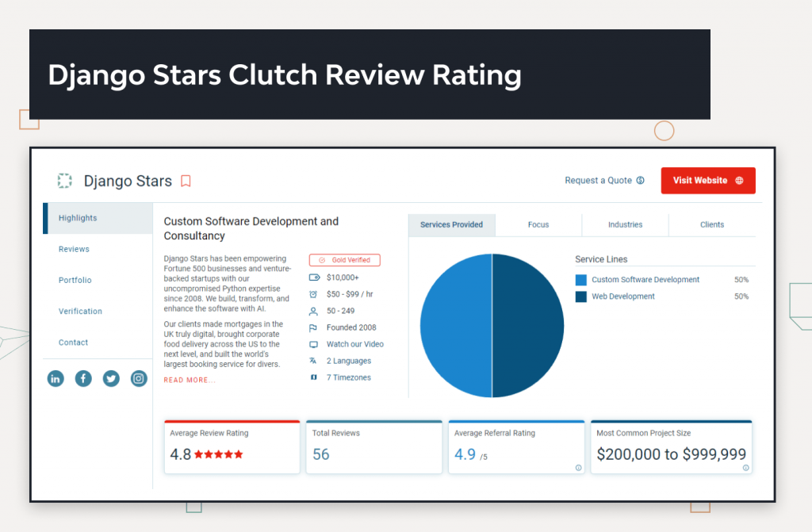Image resolution: width=812 pixels, height=532 pixels.
Task: Open the Industries tab
Action: [x=625, y=225]
